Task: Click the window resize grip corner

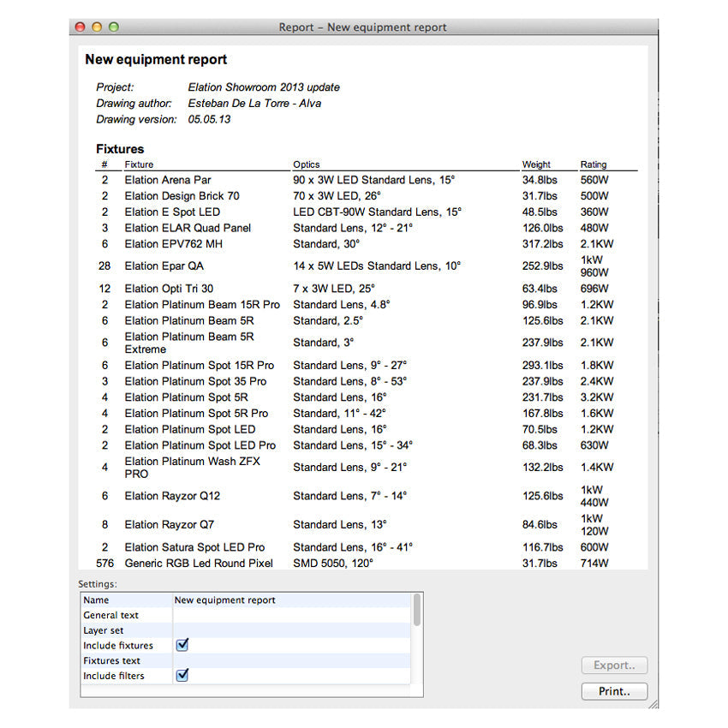Action: coord(653,703)
